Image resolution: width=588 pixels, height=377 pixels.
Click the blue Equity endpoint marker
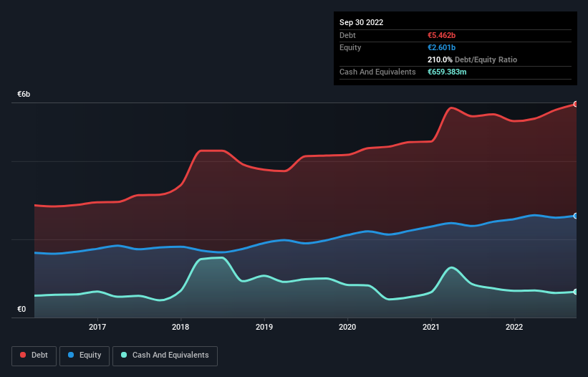coord(576,216)
